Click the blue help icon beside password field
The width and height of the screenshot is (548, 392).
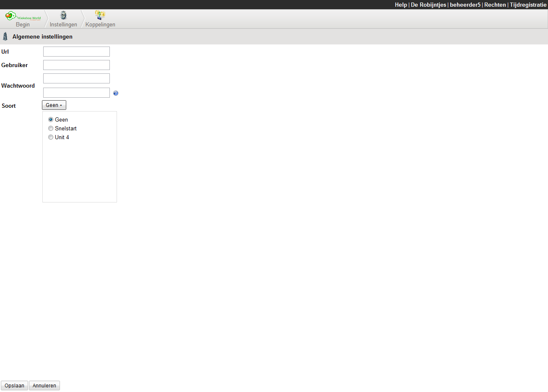coord(116,93)
